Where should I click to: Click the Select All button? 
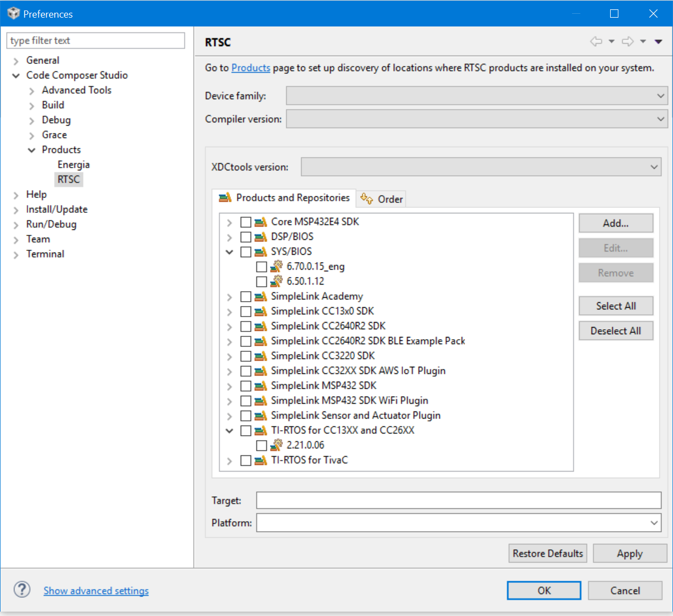point(616,306)
